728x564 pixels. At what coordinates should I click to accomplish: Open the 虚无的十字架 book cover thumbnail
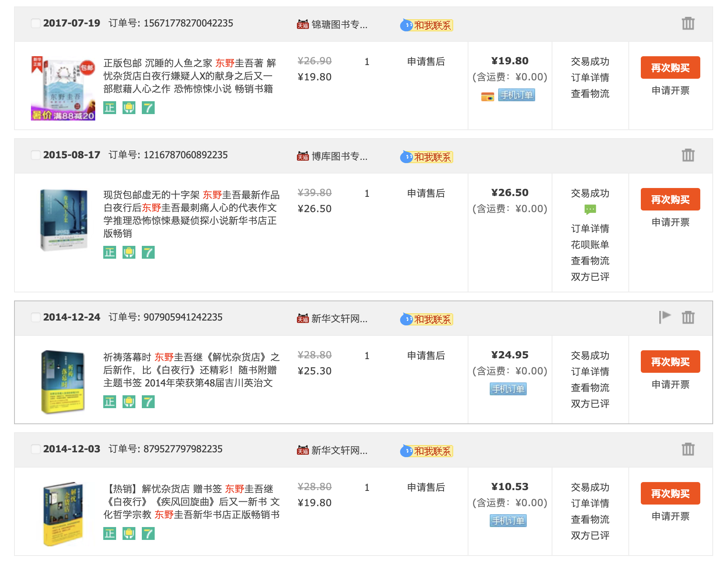coord(63,220)
